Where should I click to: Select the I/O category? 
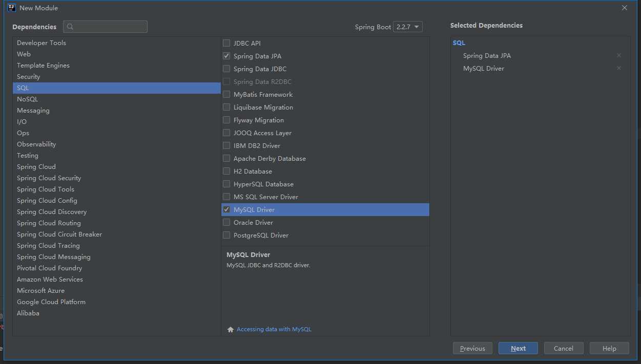pyautogui.click(x=117, y=122)
